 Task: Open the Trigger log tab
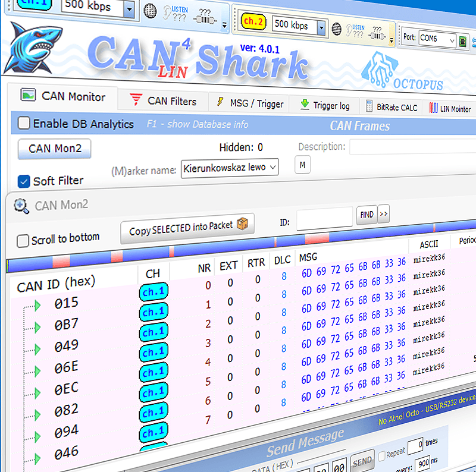coord(325,105)
